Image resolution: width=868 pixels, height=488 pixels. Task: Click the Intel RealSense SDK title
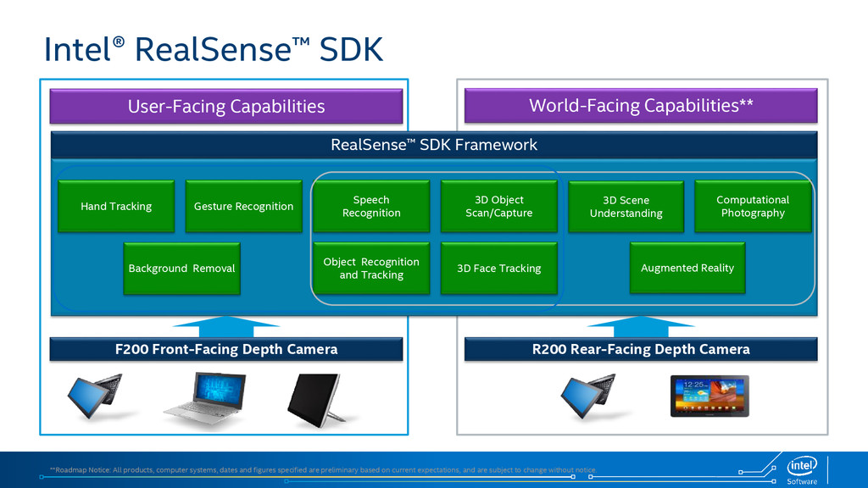pyautogui.click(x=214, y=49)
